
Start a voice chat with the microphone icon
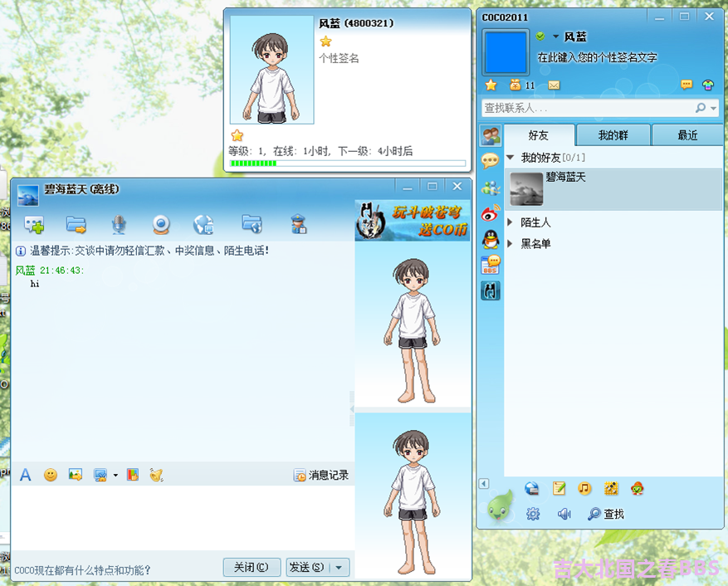119,225
